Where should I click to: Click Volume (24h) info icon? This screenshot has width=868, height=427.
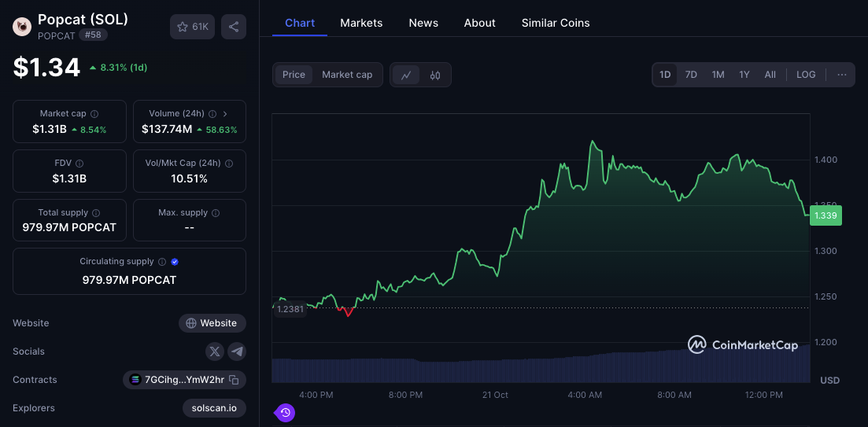click(x=212, y=113)
